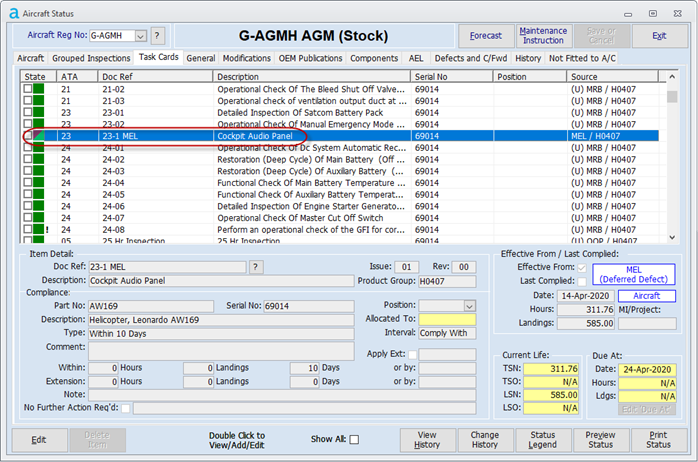The image size is (698, 462).
Task: Enable the Show All checkbox
Action: (354, 440)
